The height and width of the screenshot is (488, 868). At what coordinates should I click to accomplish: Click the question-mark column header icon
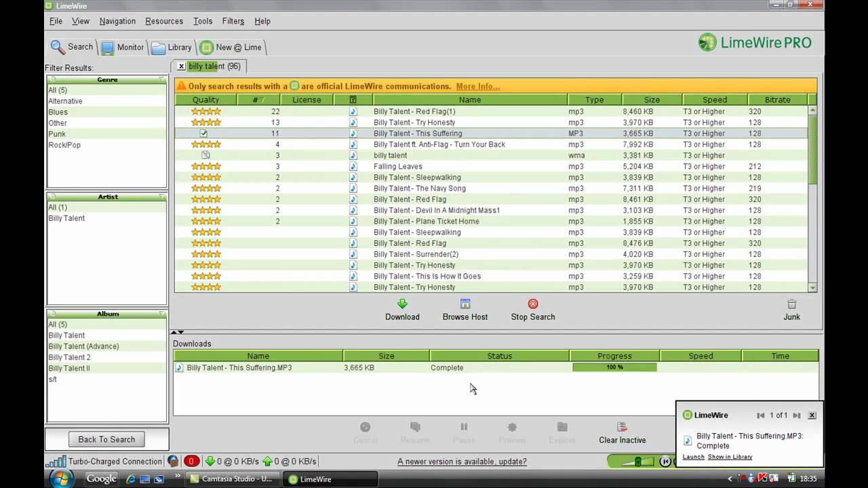click(x=353, y=100)
